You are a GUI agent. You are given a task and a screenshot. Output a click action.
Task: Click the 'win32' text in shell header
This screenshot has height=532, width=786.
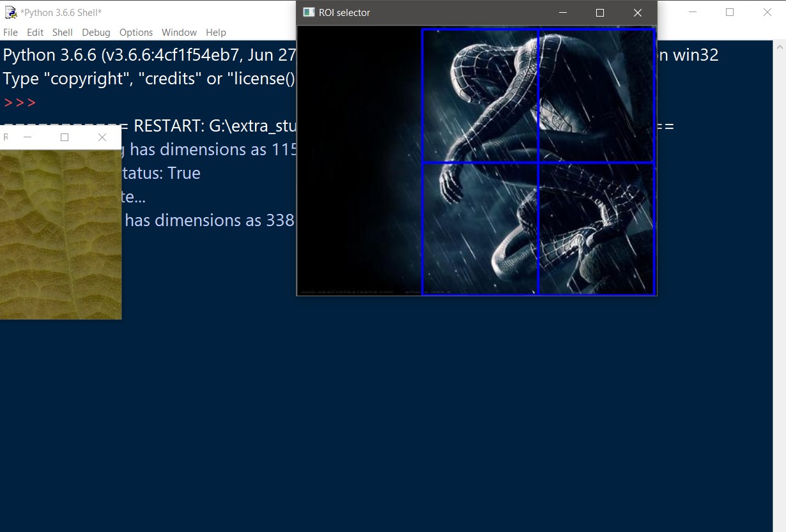pos(695,55)
